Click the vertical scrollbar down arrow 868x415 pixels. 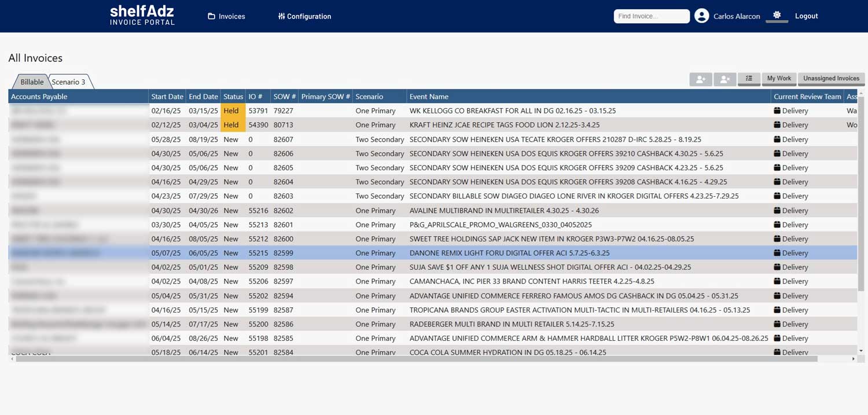click(x=861, y=350)
